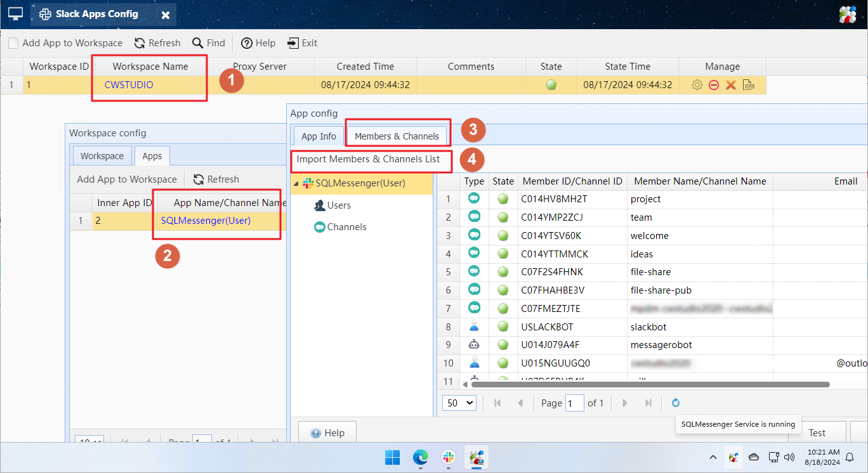Viewport: 868px width, 473px height.
Task: Click Import Members & Channels List
Action: point(368,159)
